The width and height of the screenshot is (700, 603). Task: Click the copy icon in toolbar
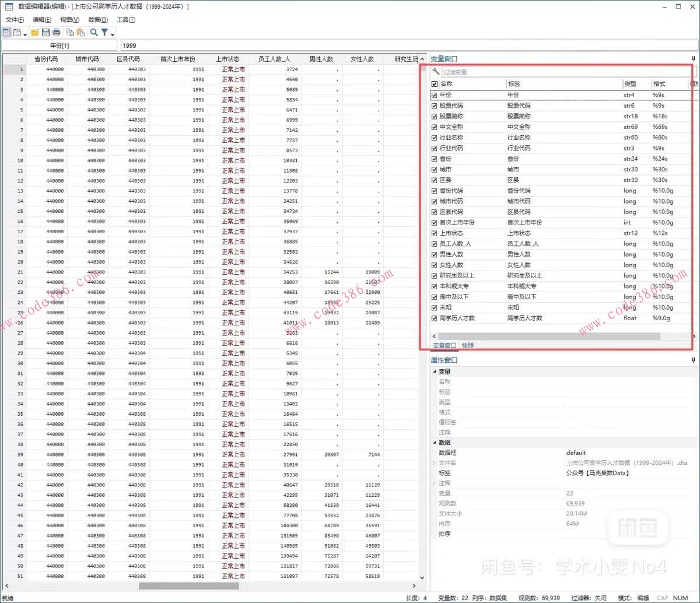point(70,33)
